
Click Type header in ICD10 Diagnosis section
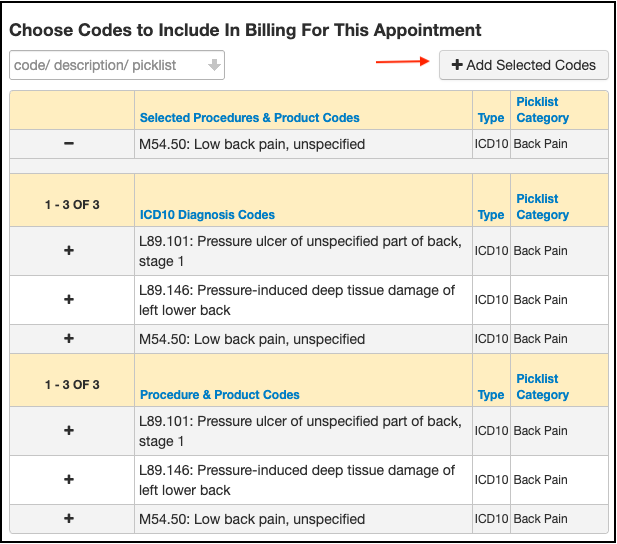pyautogui.click(x=491, y=215)
